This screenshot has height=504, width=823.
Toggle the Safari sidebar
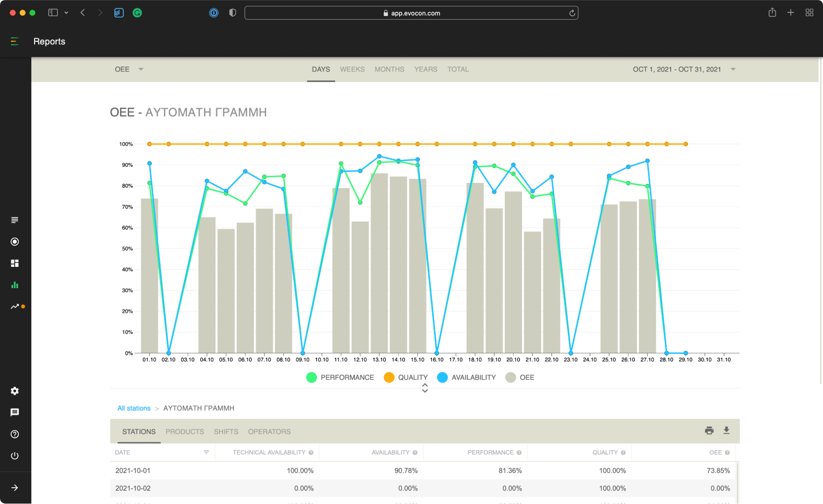tap(53, 13)
